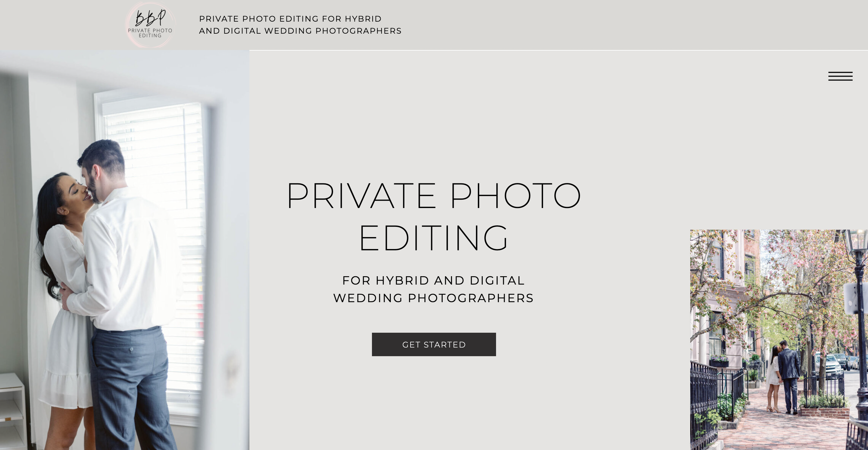The width and height of the screenshot is (868, 450).
Task: Click 'Wedding Photographers' subheading line
Action: (433, 298)
